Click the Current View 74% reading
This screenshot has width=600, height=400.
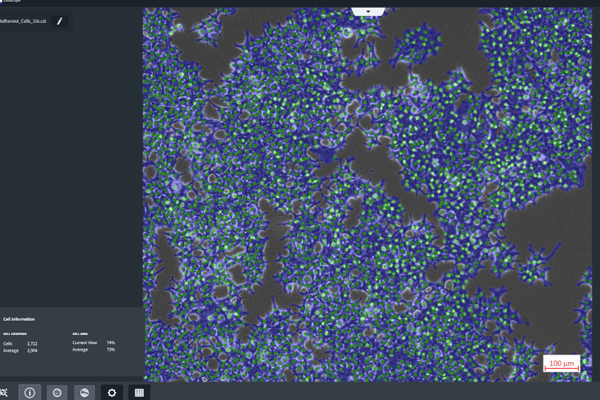tap(110, 343)
